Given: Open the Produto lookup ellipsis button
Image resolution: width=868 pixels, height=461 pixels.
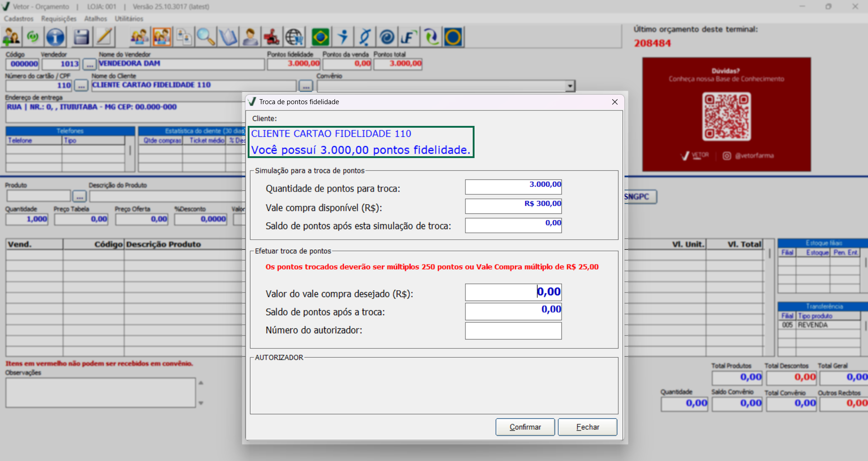Looking at the screenshot, I should point(79,197).
